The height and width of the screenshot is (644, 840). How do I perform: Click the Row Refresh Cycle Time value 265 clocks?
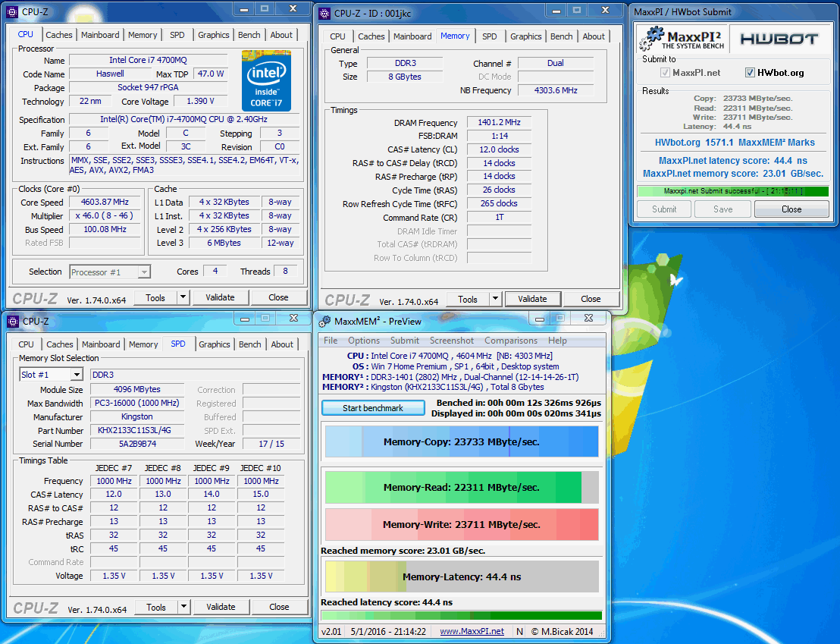[x=499, y=203]
